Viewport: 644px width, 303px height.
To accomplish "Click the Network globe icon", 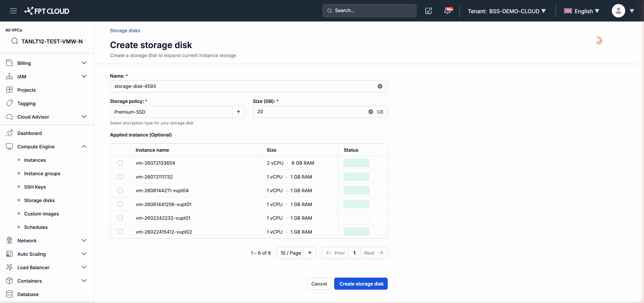I will click(9, 240).
